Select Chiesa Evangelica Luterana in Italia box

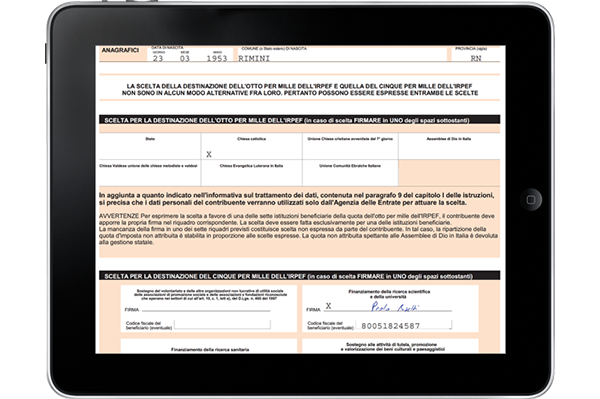click(251, 173)
